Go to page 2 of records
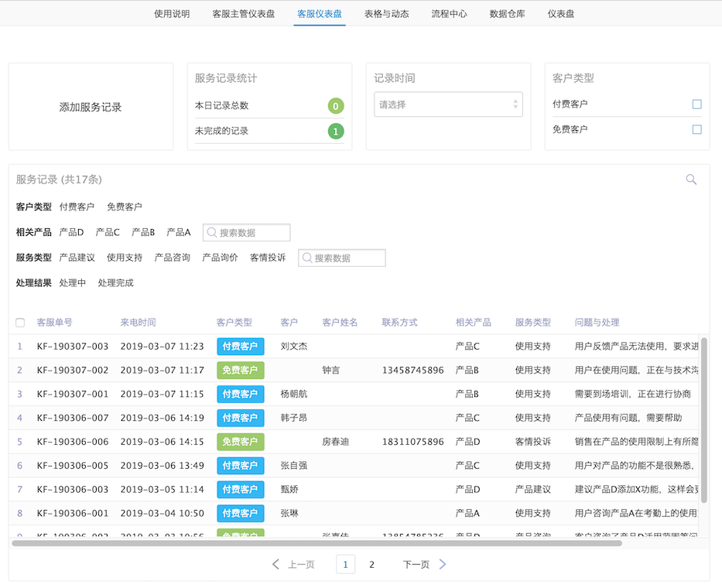This screenshot has height=588, width=722. tap(371, 565)
